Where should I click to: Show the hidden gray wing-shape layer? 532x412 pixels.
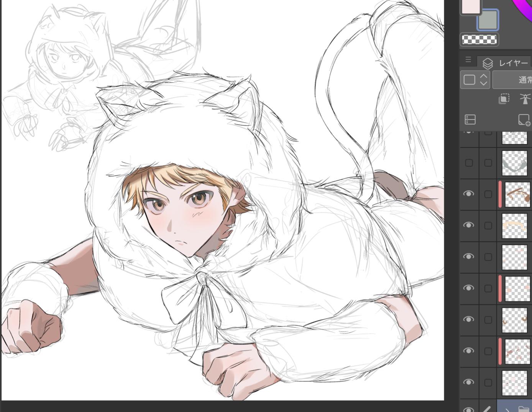click(x=469, y=163)
